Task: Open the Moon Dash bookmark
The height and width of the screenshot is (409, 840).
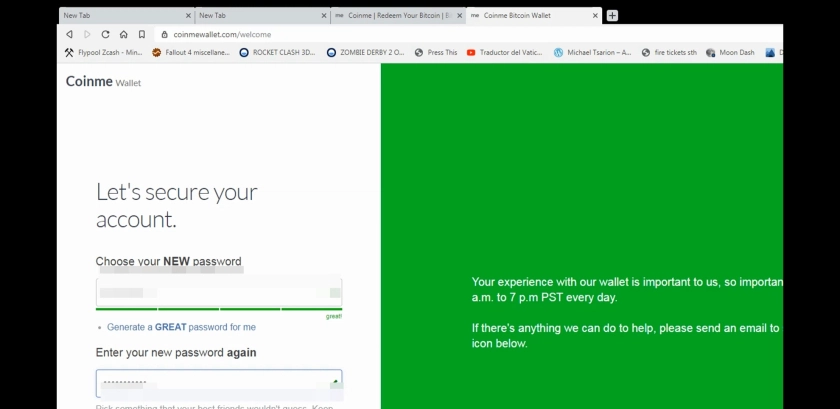Action: click(730, 53)
